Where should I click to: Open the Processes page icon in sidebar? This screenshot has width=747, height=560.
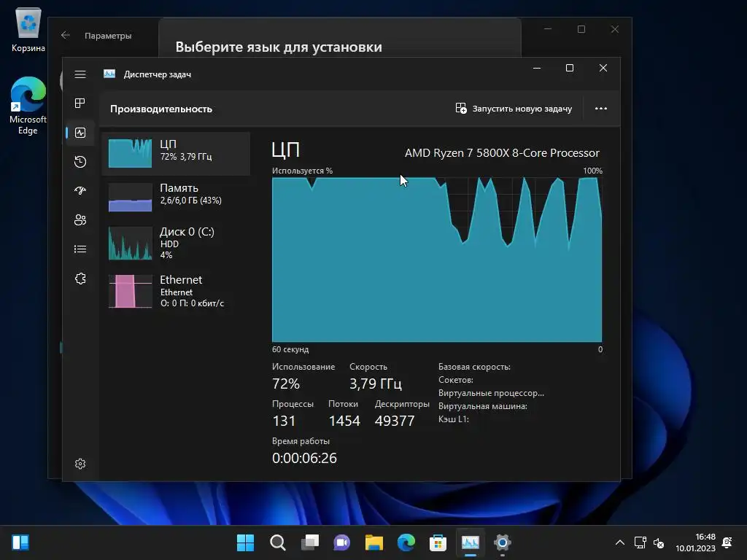click(80, 104)
